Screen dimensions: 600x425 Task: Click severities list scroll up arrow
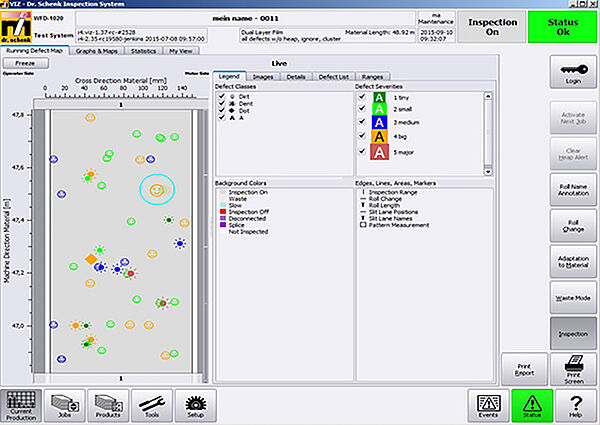point(488,96)
